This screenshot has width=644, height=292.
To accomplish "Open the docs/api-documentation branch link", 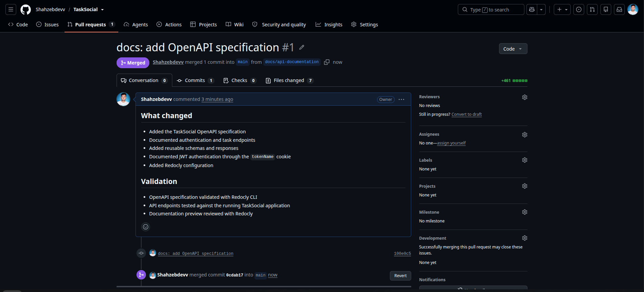I will 292,62.
